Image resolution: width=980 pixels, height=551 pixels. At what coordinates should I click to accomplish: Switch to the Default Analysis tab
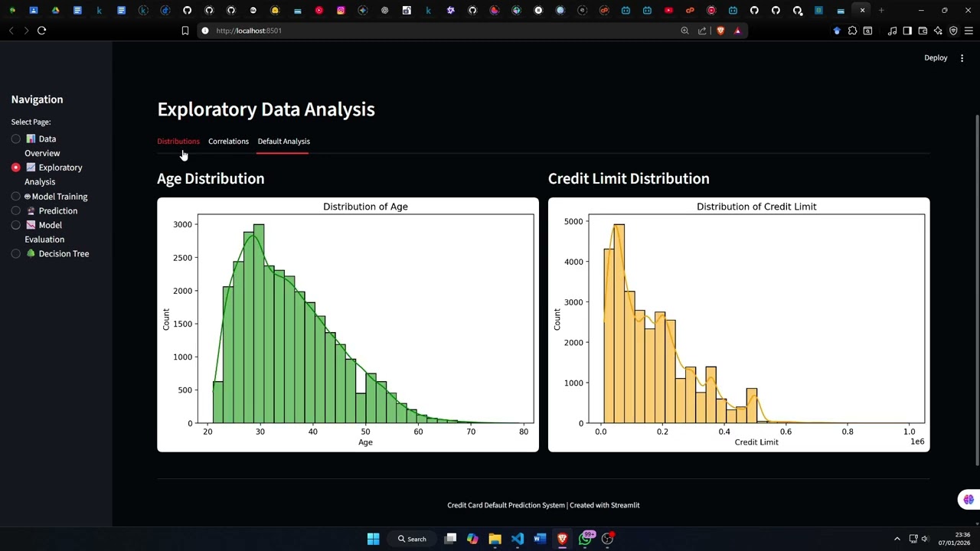(x=283, y=142)
